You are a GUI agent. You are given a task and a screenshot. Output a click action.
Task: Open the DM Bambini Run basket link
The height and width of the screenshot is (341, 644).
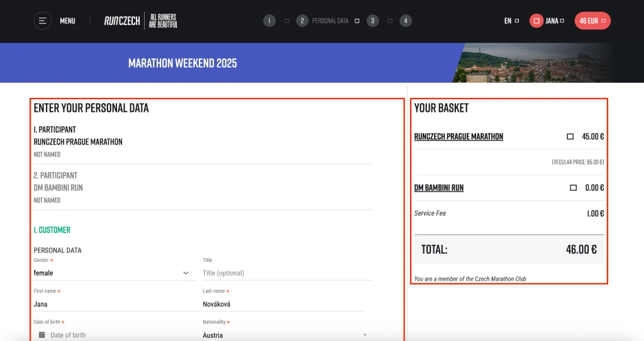[x=438, y=188]
